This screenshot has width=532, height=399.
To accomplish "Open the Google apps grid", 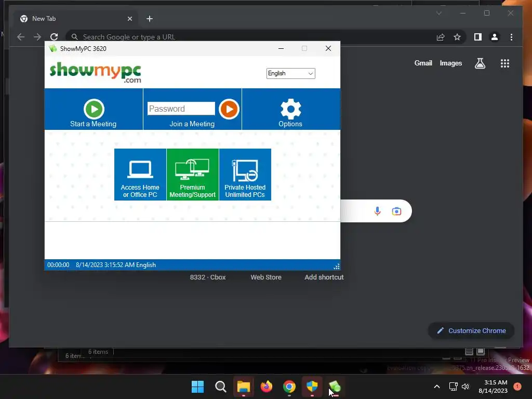I will pyautogui.click(x=505, y=63).
